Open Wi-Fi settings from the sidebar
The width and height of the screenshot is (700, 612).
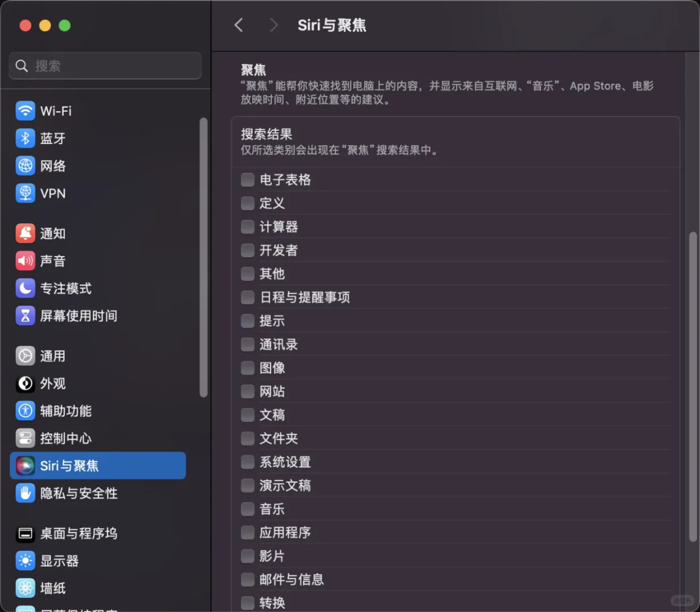click(25, 110)
